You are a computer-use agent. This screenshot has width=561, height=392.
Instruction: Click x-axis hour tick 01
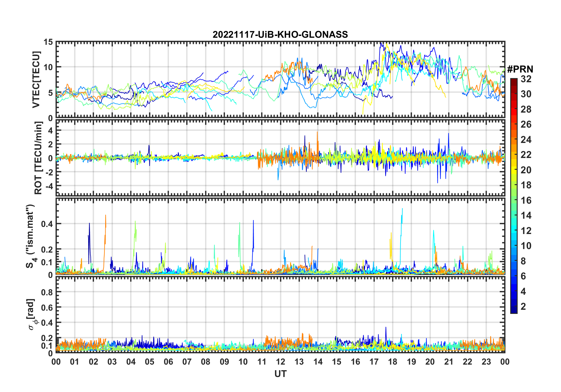pos(75,362)
